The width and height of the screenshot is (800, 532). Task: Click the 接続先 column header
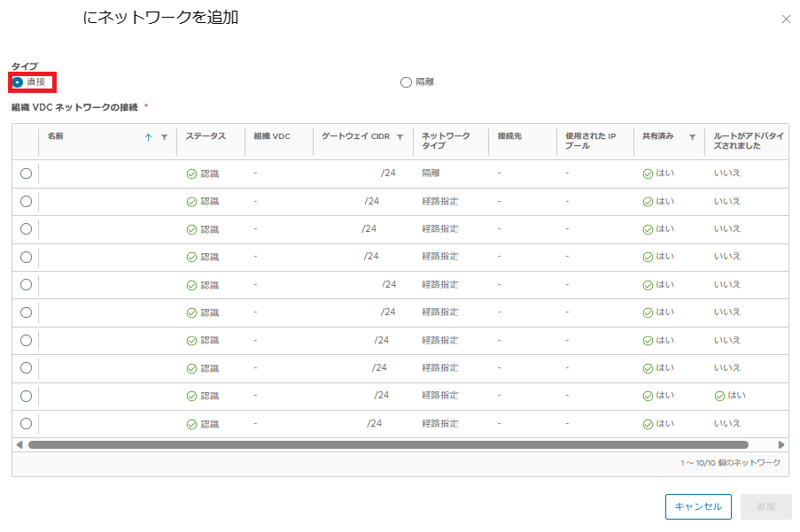tap(509, 136)
